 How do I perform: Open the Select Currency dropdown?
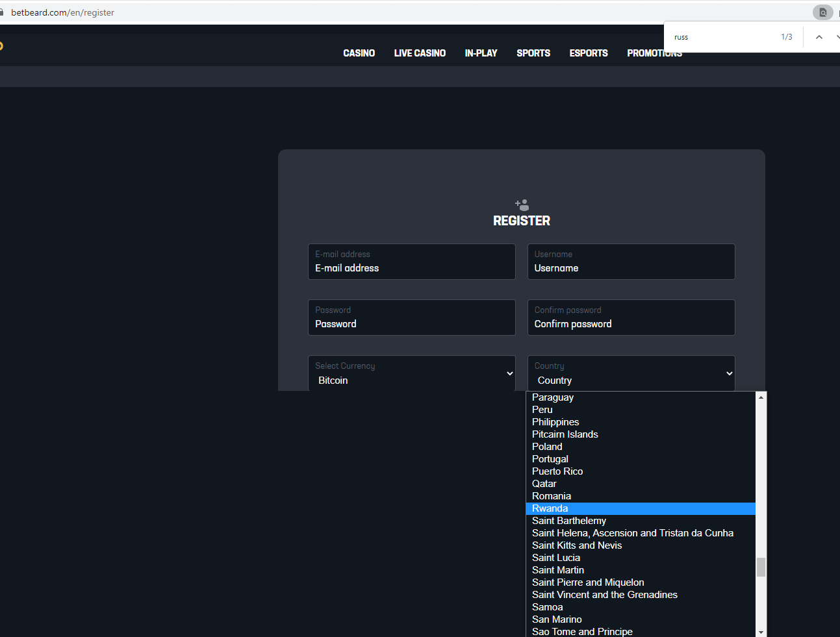tap(411, 373)
